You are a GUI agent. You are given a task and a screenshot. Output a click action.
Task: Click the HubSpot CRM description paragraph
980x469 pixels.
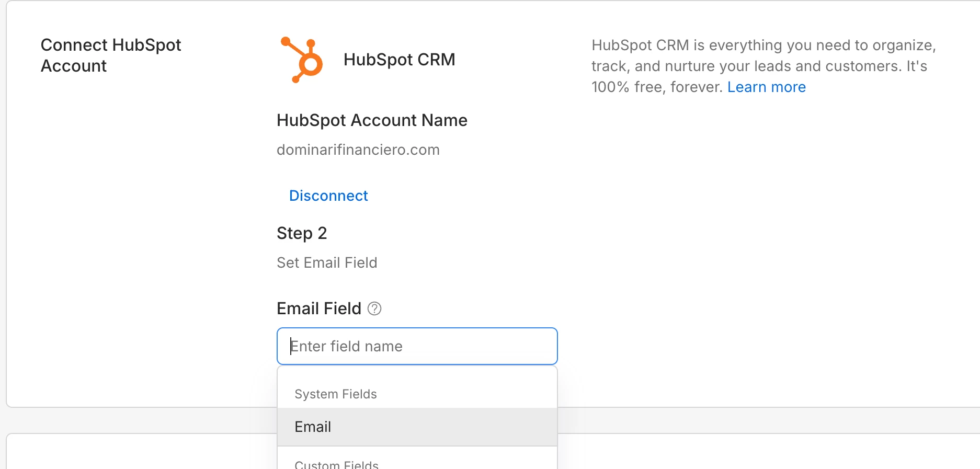[764, 66]
